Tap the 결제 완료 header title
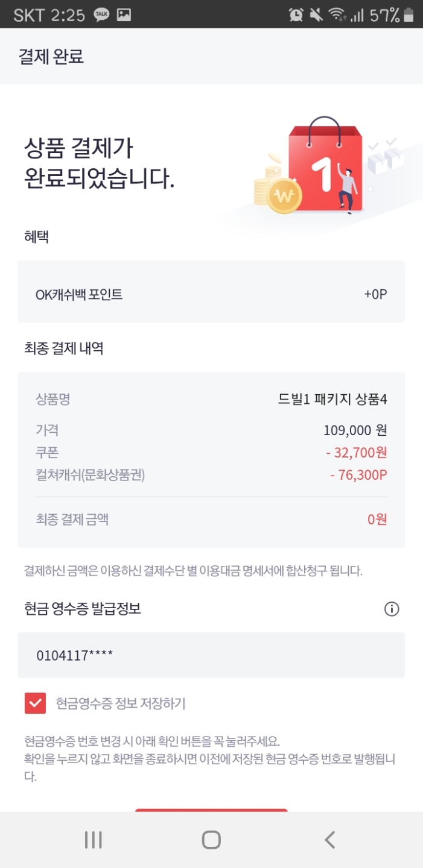 click(51, 57)
